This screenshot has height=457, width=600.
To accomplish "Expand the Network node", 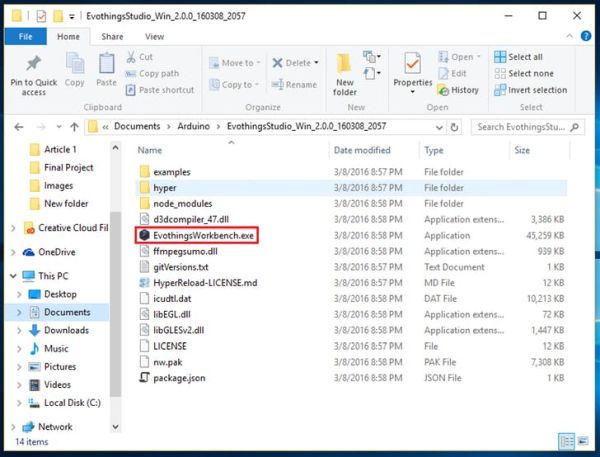I will click(13, 427).
